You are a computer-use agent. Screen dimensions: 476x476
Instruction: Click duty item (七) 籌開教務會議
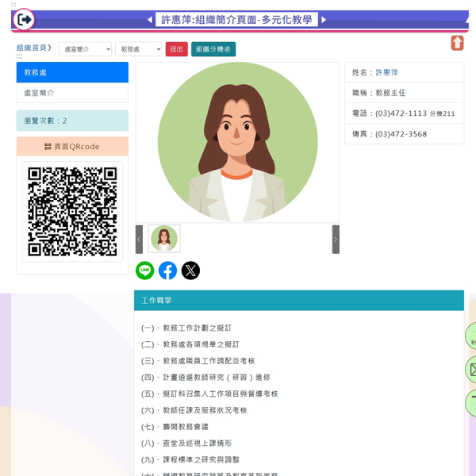coord(175,427)
